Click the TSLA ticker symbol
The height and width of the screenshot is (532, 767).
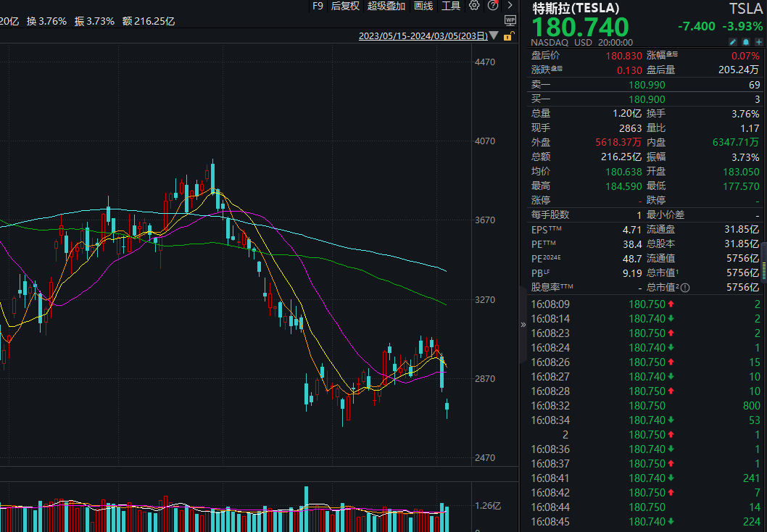tap(746, 9)
